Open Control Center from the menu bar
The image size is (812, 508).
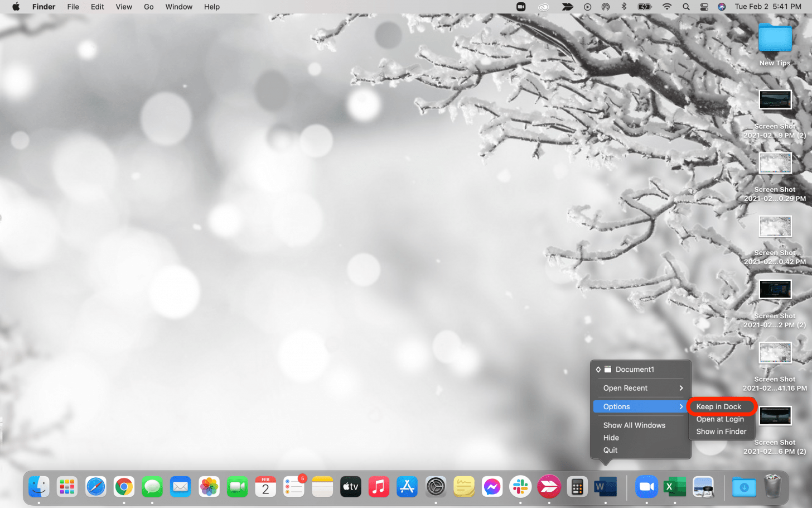click(704, 7)
